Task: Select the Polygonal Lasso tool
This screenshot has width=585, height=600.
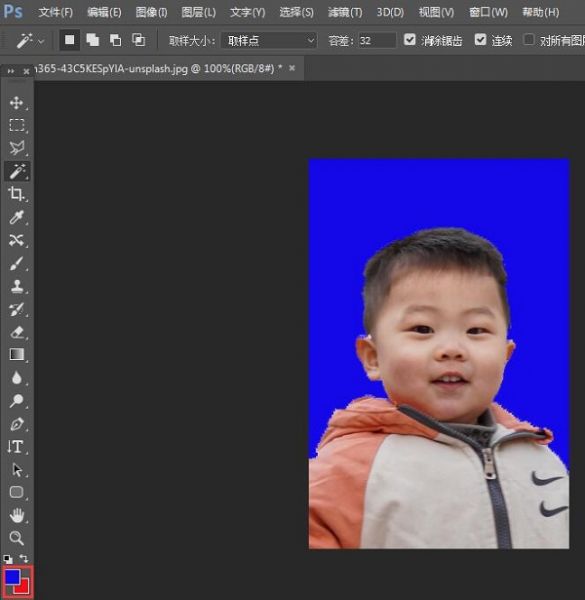Action: pos(16,148)
